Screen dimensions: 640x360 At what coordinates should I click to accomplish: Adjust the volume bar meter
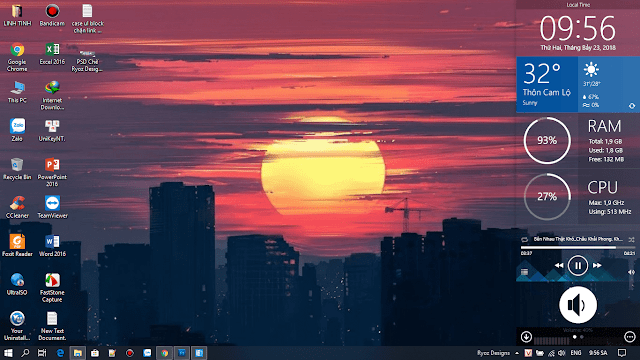(x=551, y=340)
